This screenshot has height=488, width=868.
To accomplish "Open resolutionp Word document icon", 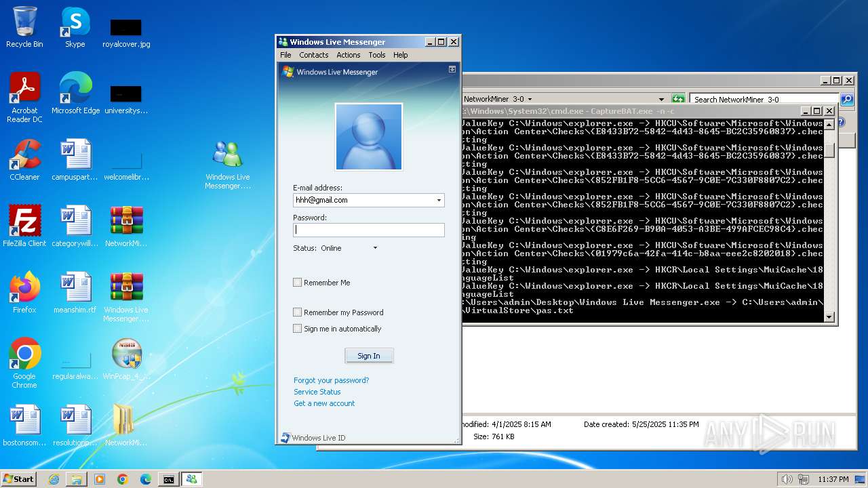I will coord(75,426).
